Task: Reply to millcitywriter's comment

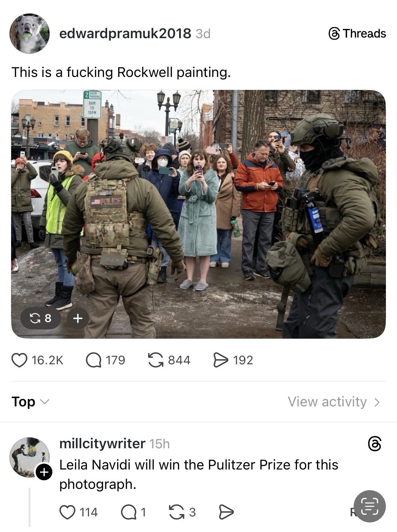Action: pyautogui.click(x=129, y=512)
